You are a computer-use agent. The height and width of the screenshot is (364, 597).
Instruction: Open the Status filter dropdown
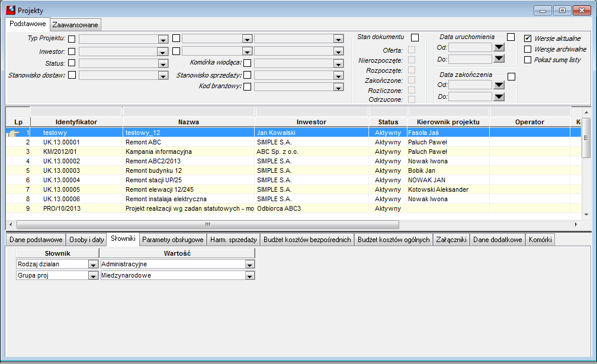pos(163,64)
